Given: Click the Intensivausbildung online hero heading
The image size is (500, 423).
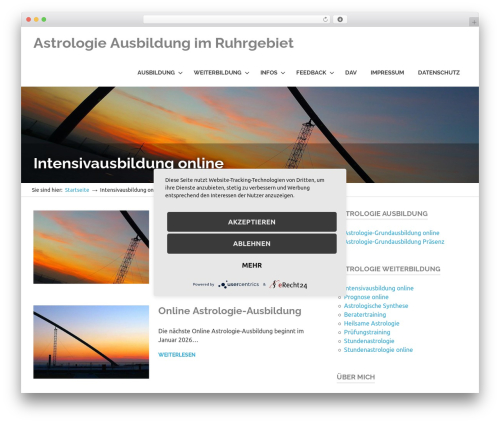Looking at the screenshot, I should (129, 163).
